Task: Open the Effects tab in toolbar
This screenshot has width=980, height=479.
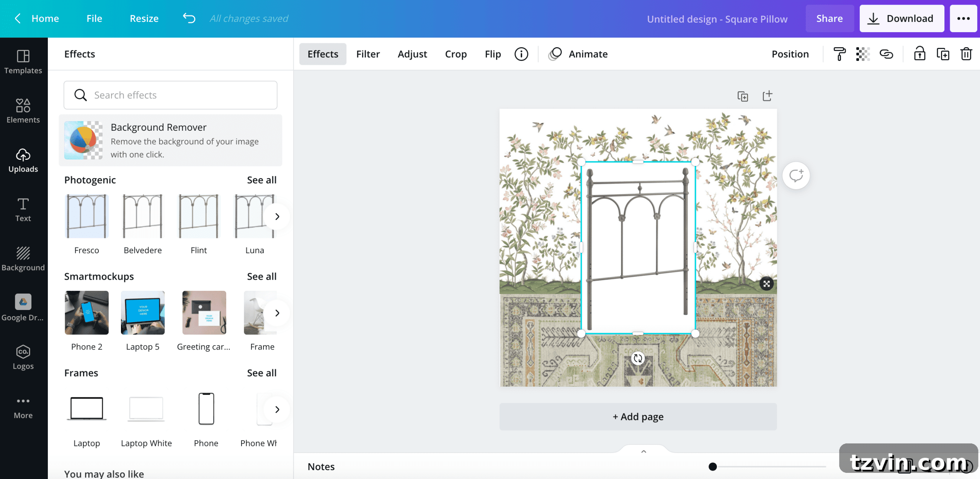Action: [323, 54]
